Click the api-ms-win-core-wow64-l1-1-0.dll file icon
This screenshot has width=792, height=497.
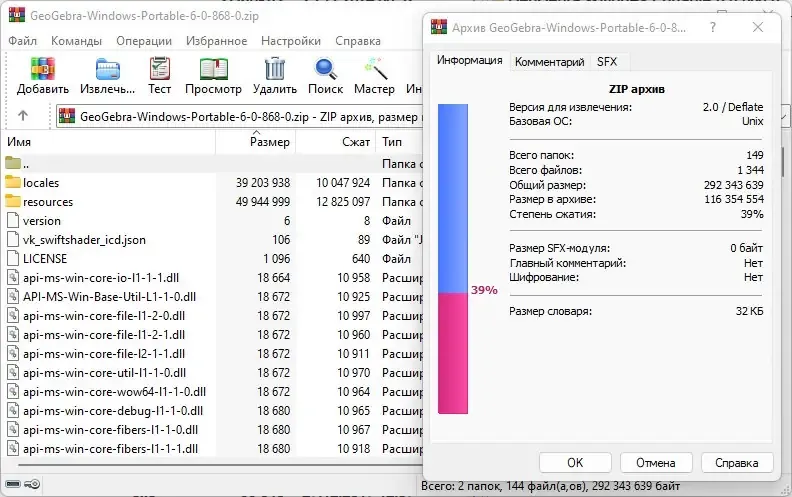[x=13, y=391]
